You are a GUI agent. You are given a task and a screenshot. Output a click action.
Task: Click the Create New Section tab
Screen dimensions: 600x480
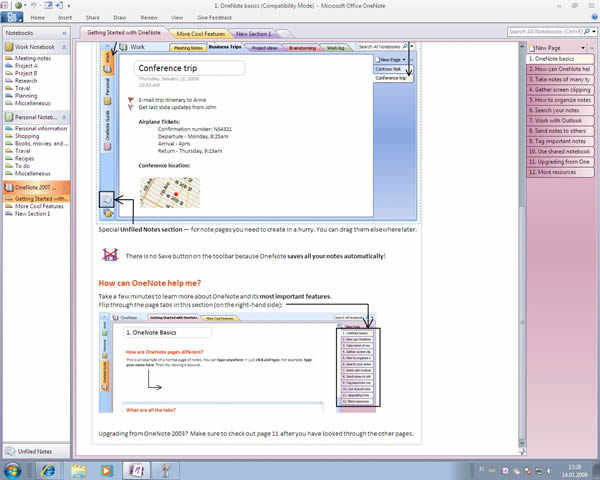click(285, 34)
